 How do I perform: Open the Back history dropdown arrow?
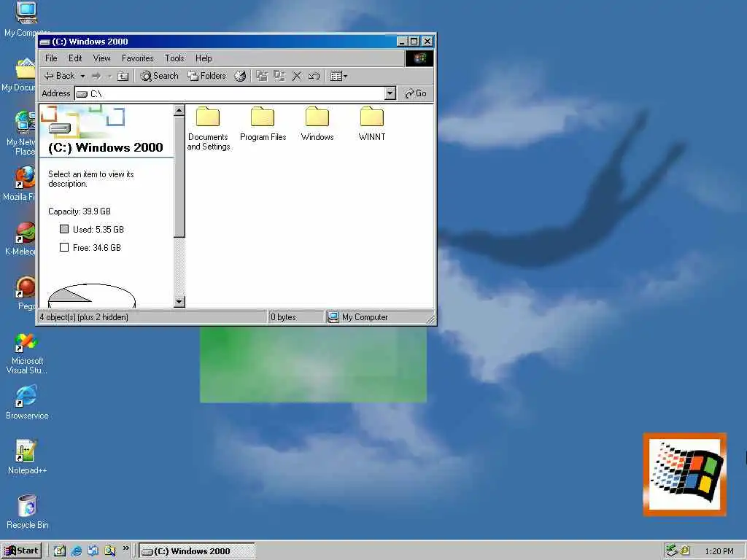[x=82, y=76]
